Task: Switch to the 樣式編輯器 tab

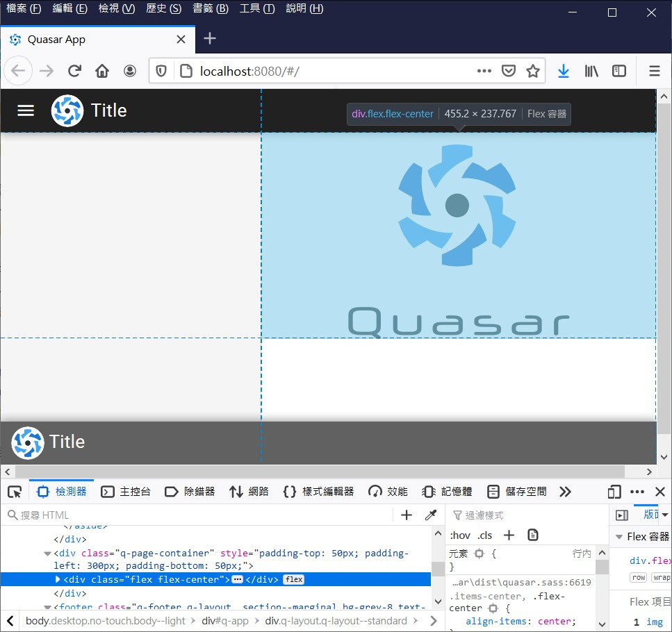Action: [x=318, y=492]
